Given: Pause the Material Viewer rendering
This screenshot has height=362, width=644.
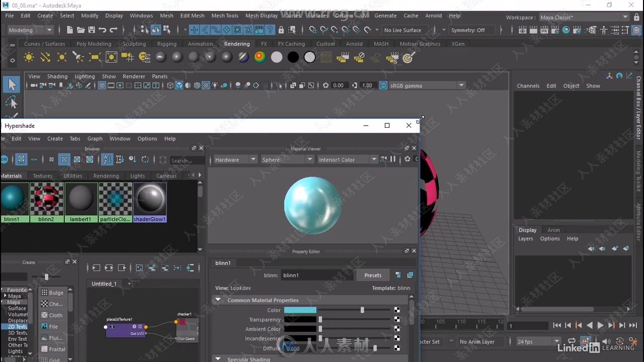Looking at the screenshot, I should (393, 159).
